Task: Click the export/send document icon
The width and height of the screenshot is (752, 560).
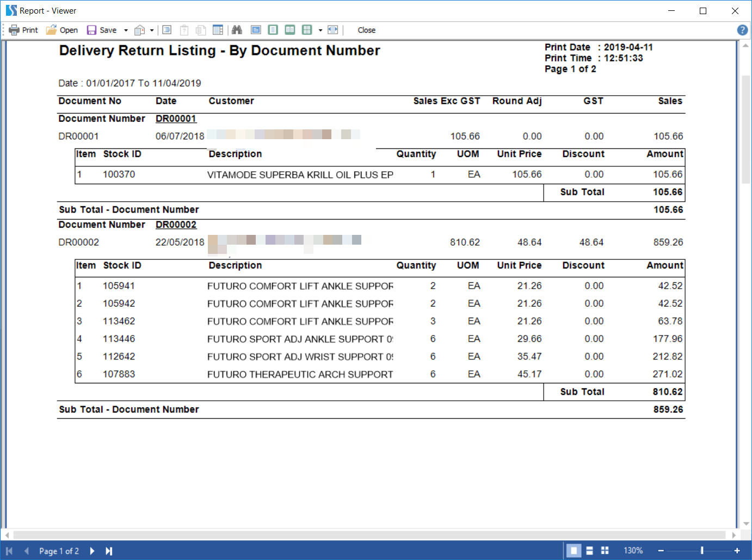Action: pos(140,30)
